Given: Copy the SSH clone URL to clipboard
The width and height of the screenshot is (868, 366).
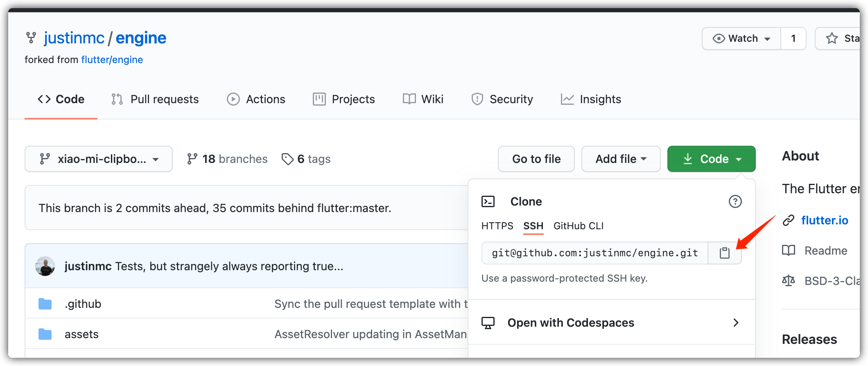Looking at the screenshot, I should click(724, 253).
